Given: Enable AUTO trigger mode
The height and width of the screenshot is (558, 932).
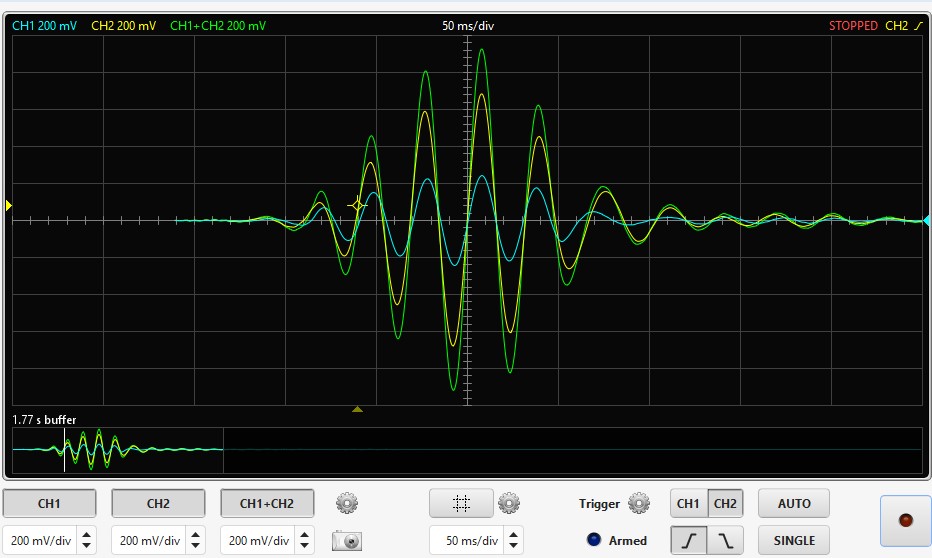Looking at the screenshot, I should pyautogui.click(x=794, y=503).
